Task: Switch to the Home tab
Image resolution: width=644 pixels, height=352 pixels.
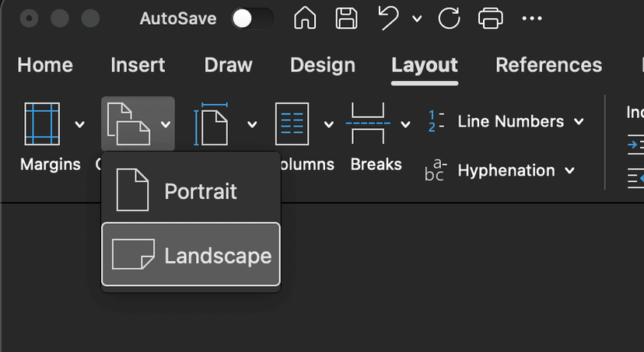Action: (x=45, y=65)
